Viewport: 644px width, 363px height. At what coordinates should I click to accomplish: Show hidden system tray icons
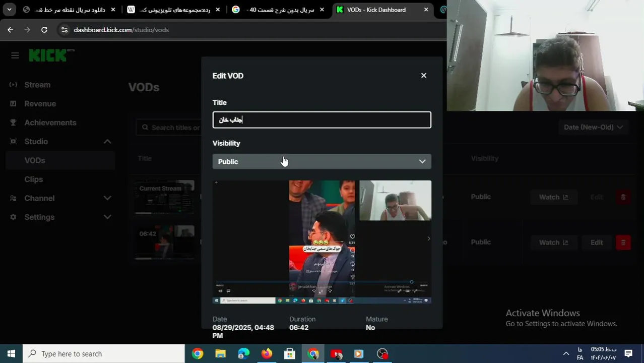(x=566, y=353)
